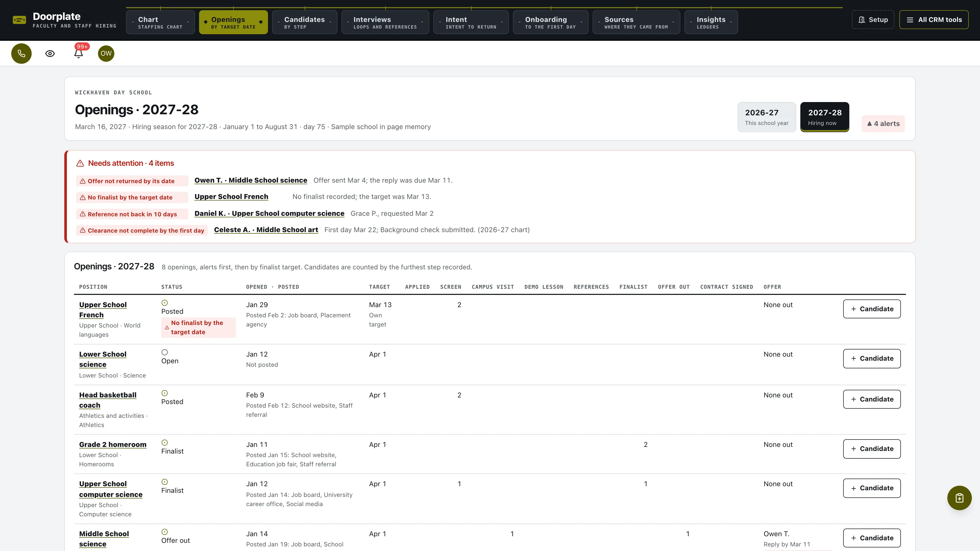Open the Middle School science position
Viewport: 980px width, 551px height.
tap(104, 539)
